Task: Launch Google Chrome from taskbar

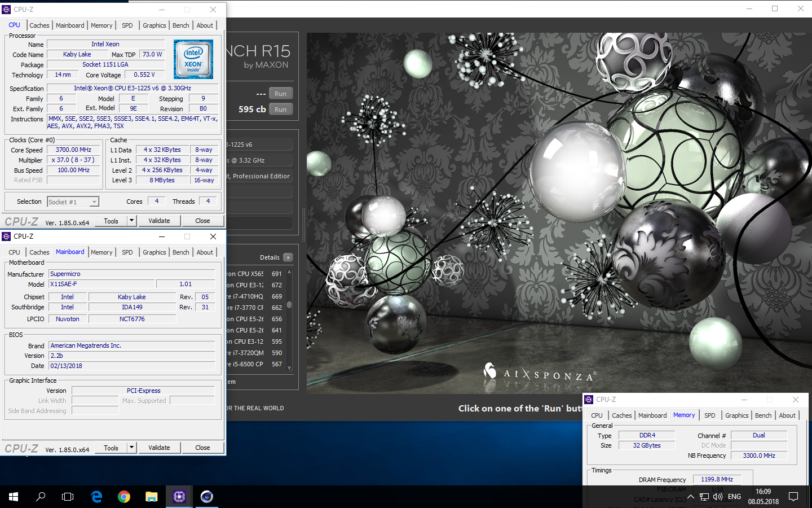Action: (124, 497)
